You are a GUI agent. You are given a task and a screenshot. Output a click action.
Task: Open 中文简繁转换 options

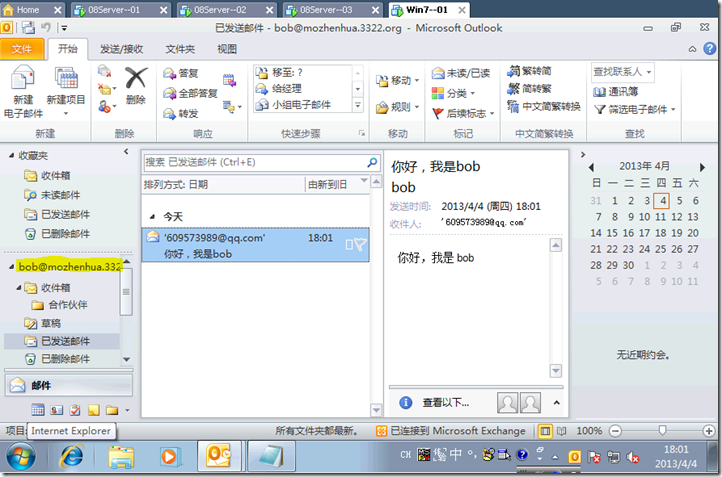pyautogui.click(x=544, y=106)
